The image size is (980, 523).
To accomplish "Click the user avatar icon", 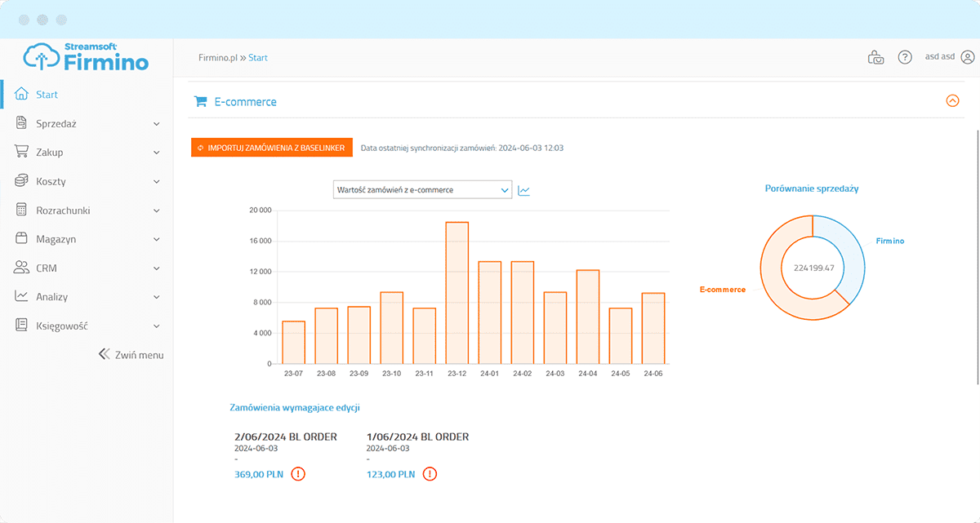I will pos(968,58).
